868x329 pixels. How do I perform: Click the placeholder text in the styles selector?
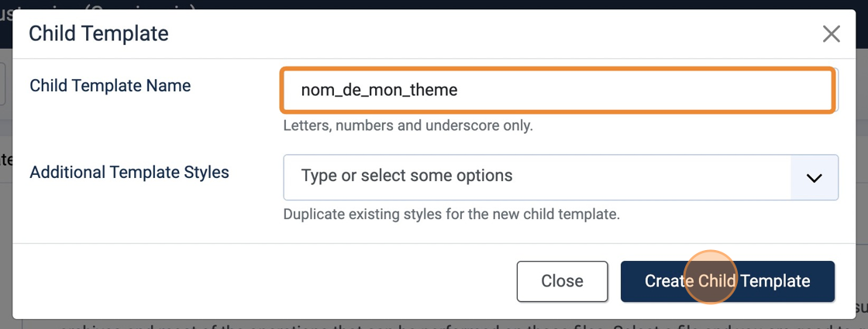[x=407, y=176]
